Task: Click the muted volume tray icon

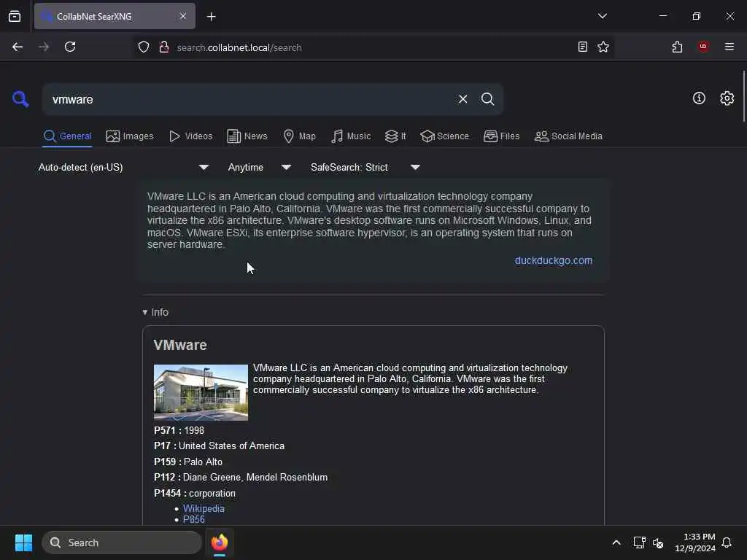Action: pyautogui.click(x=658, y=542)
